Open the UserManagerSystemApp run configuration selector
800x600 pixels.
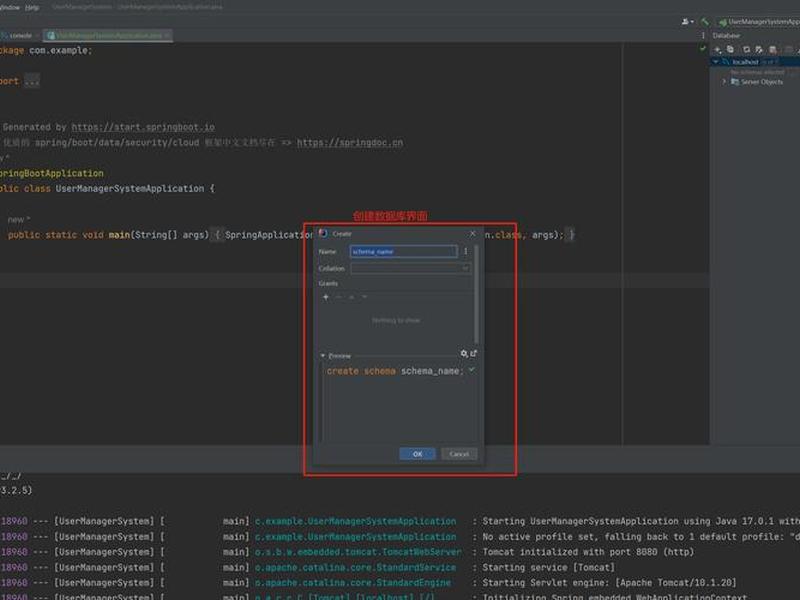[759, 22]
